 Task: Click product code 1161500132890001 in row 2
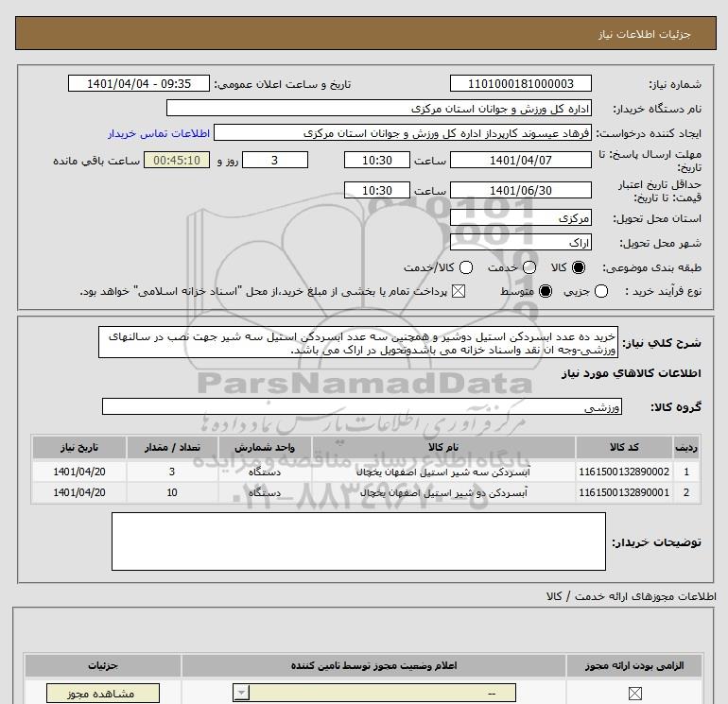pyautogui.click(x=624, y=492)
